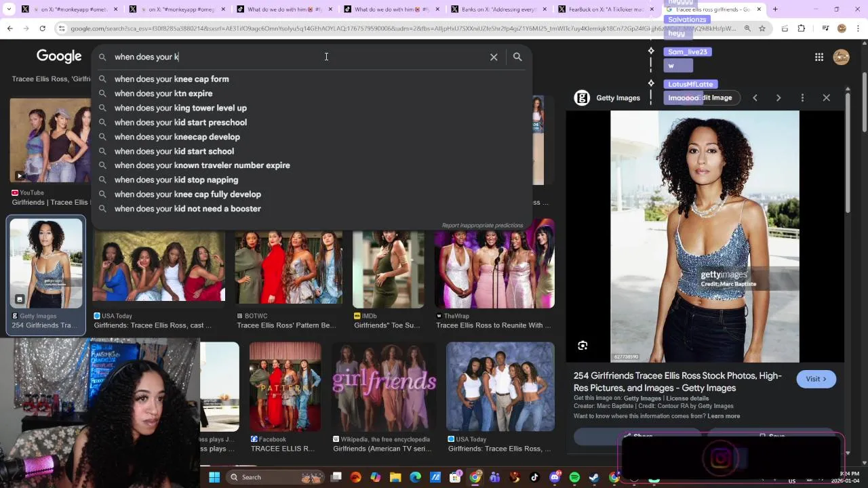Viewport: 868px width, 488px height.
Task: Bookmark this page with star icon
Action: click(762, 28)
